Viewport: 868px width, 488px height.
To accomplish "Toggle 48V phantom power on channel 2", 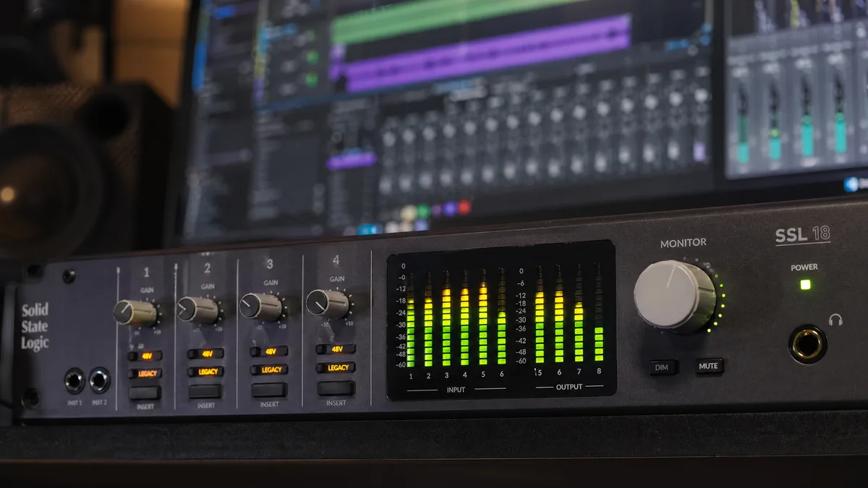I will pos(207,354).
